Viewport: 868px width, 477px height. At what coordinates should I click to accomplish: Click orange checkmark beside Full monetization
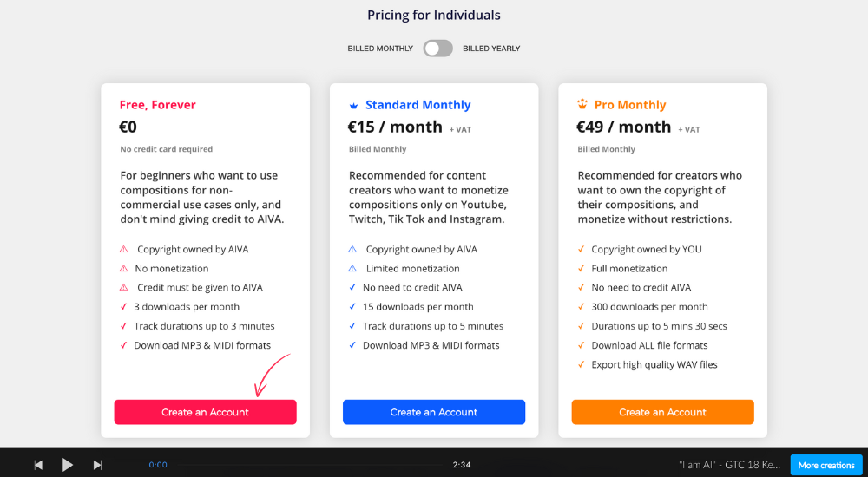point(582,268)
